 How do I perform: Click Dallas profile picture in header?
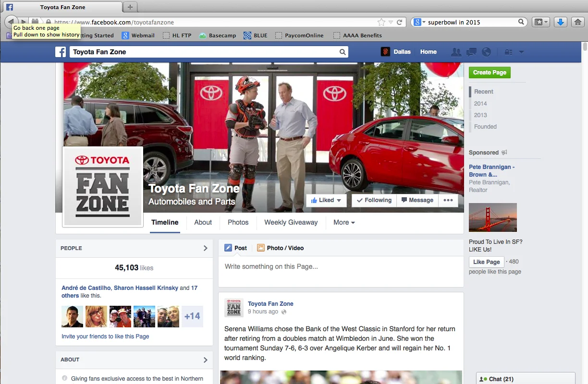coord(385,52)
